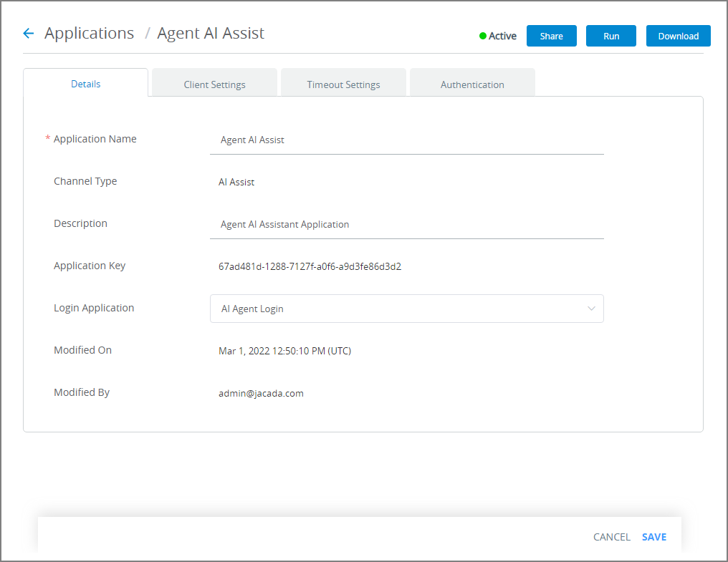The image size is (728, 562).
Task: Click the Download button
Action: pyautogui.click(x=678, y=35)
